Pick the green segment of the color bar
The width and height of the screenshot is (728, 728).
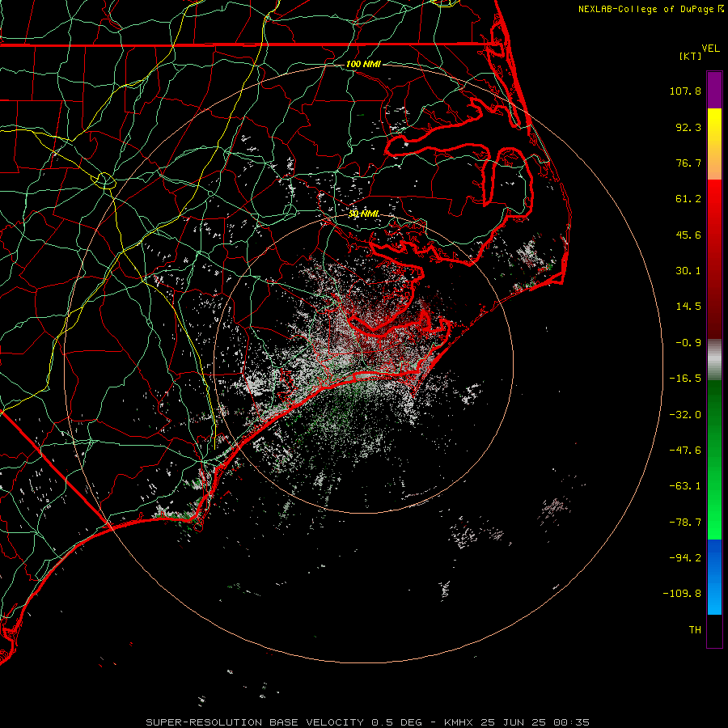pyautogui.click(x=714, y=459)
